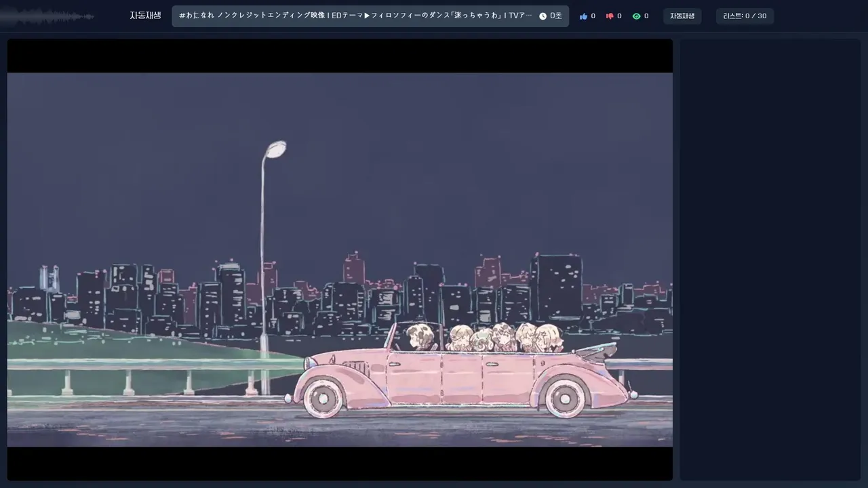Click the thumbs-down dislike icon
Screen dimensions: 868x488
(610, 16)
